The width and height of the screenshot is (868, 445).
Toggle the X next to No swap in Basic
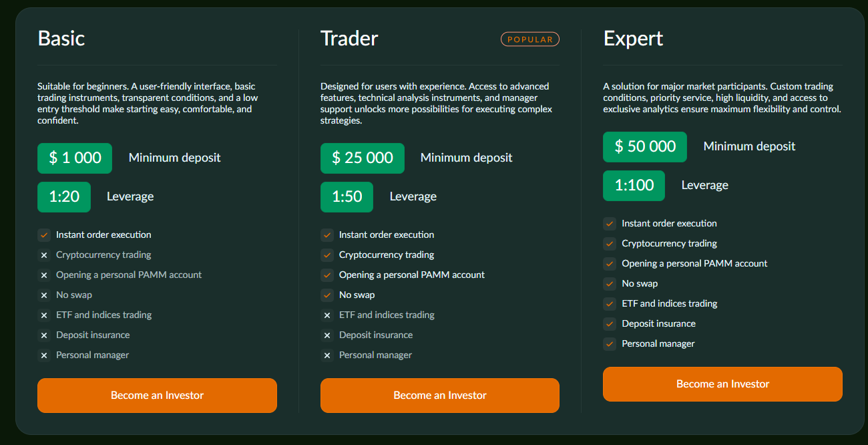pyautogui.click(x=44, y=295)
